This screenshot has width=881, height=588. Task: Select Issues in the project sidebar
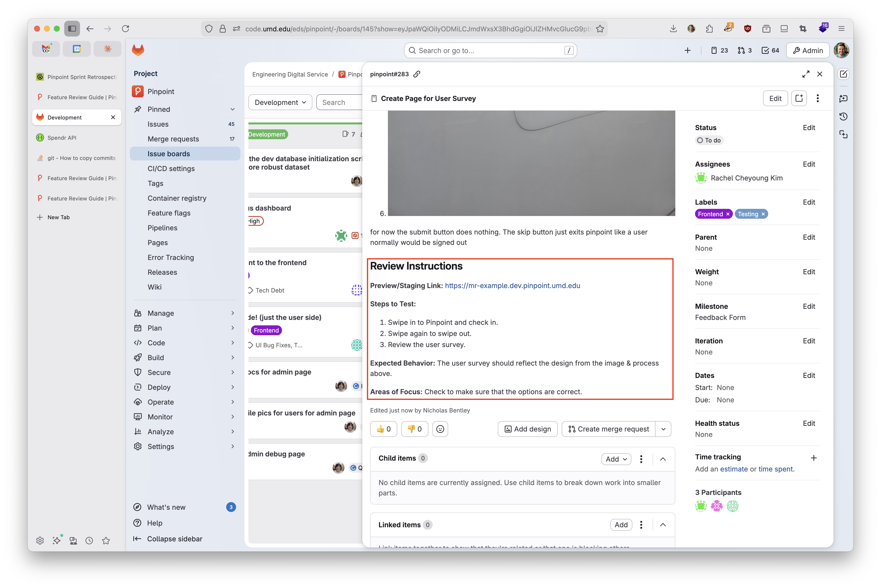tap(158, 124)
